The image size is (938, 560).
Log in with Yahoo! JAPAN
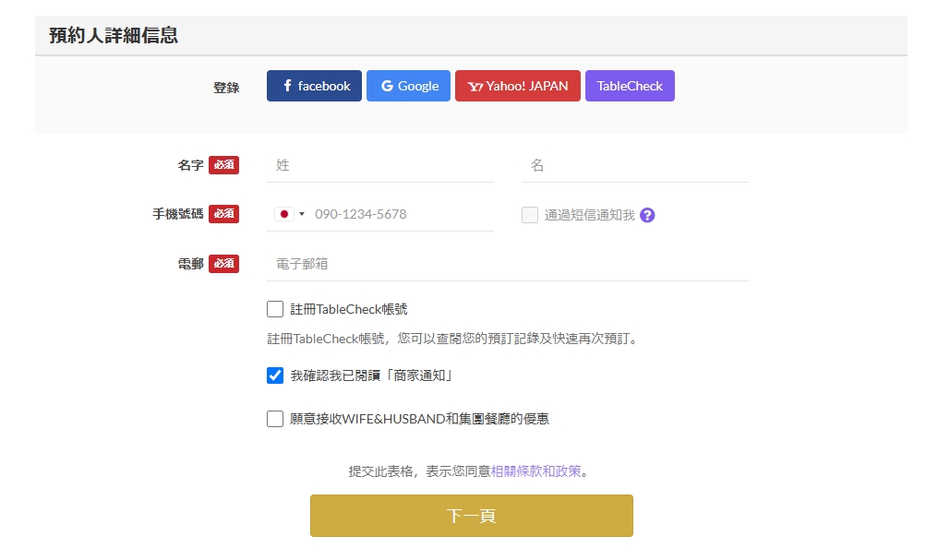pos(517,86)
